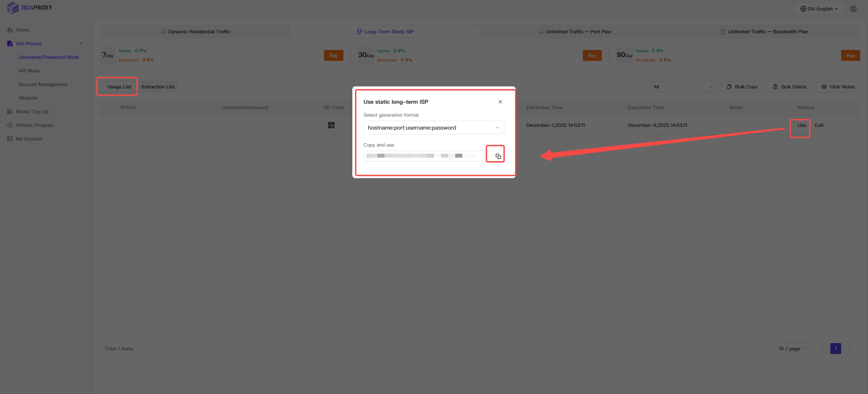The image size is (868, 394).
Task: Expand the 10 / page selector
Action: (793, 348)
